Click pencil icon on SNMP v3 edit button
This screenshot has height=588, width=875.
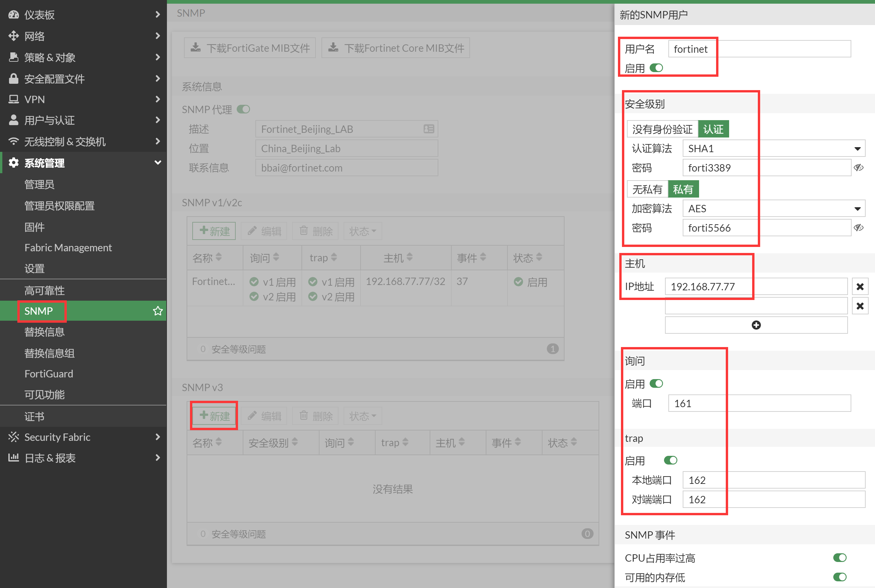pyautogui.click(x=252, y=415)
